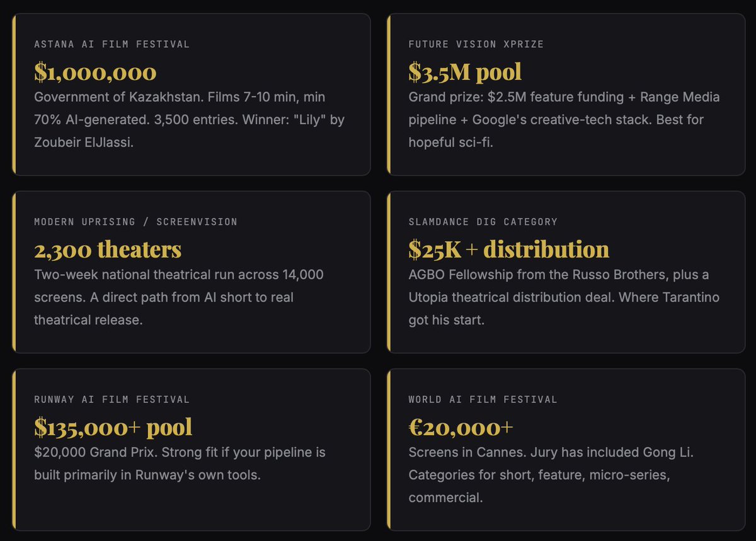Click the two-week national theatrical run description
Image resolution: width=756 pixels, height=541 pixels.
[179, 297]
